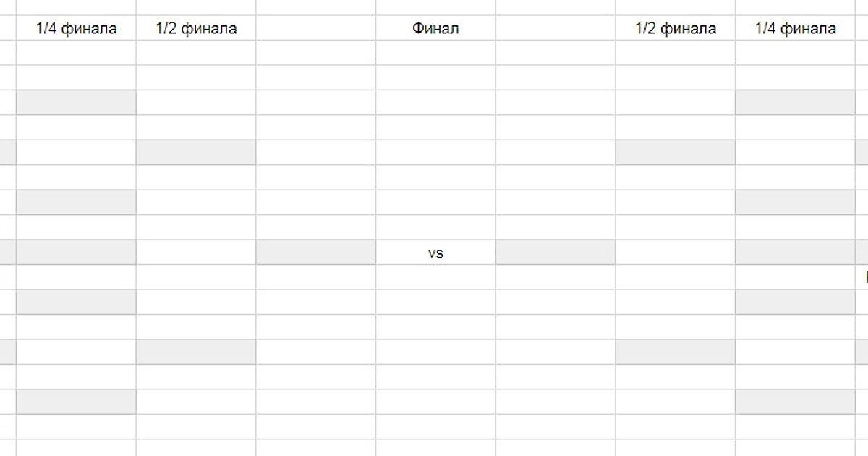Select the "Финал" header cell
868x456 pixels.
pyautogui.click(x=435, y=28)
